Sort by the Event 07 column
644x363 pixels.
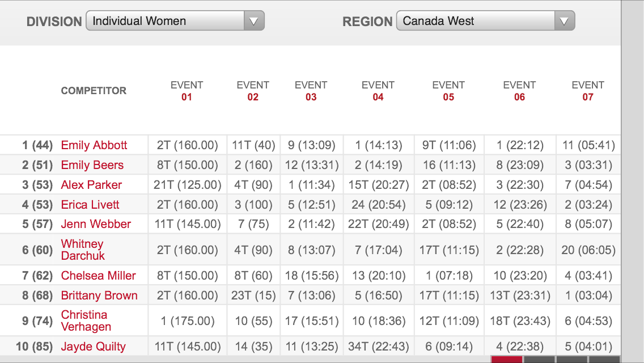(588, 91)
